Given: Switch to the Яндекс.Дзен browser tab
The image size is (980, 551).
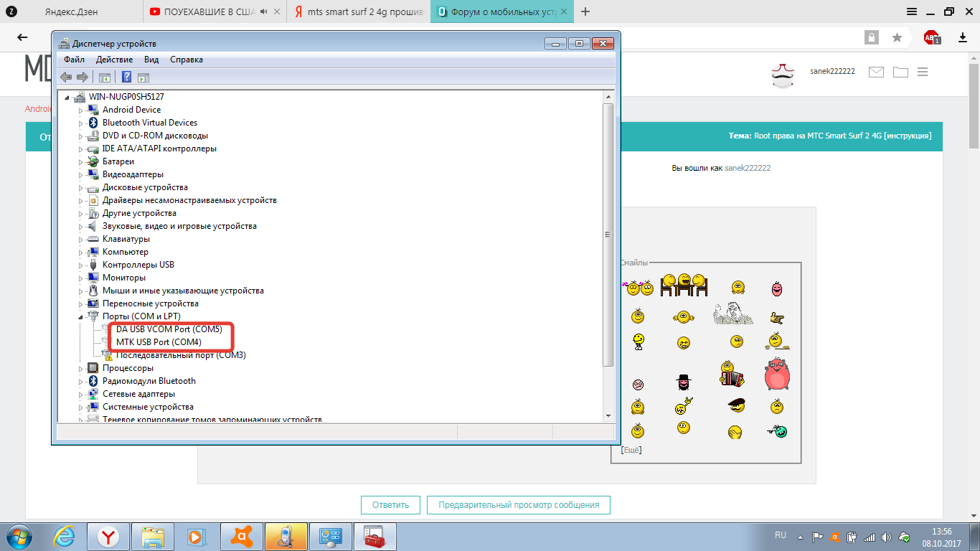Looking at the screenshot, I should (72, 11).
